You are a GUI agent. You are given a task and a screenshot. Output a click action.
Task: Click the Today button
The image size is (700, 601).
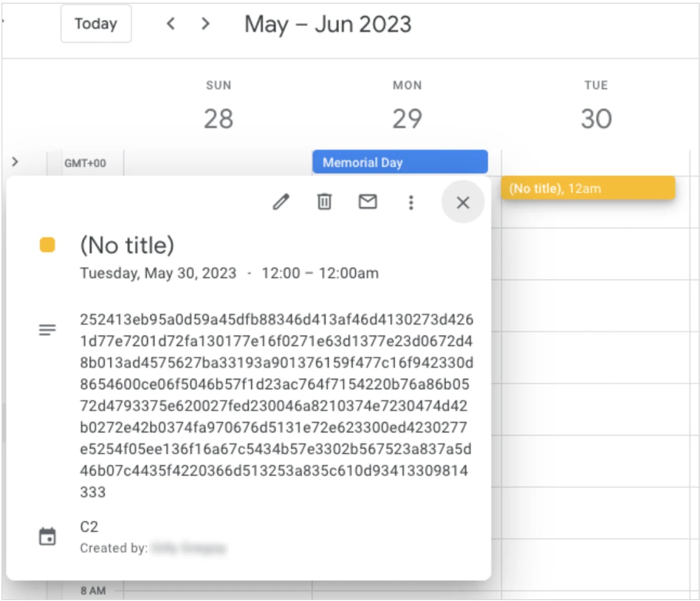click(x=96, y=24)
